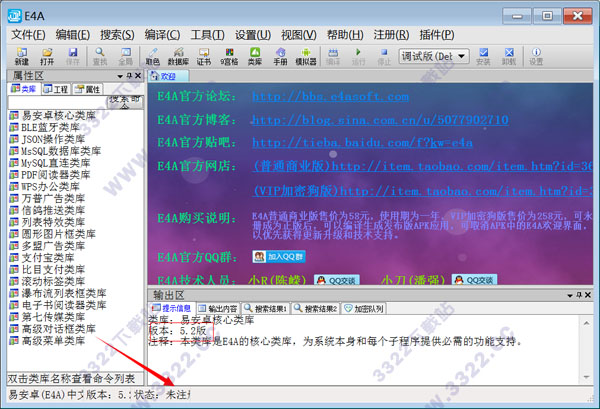The image size is (600, 409).
Task: Select JSON操作类库 in the list
Action: pyautogui.click(x=47, y=139)
